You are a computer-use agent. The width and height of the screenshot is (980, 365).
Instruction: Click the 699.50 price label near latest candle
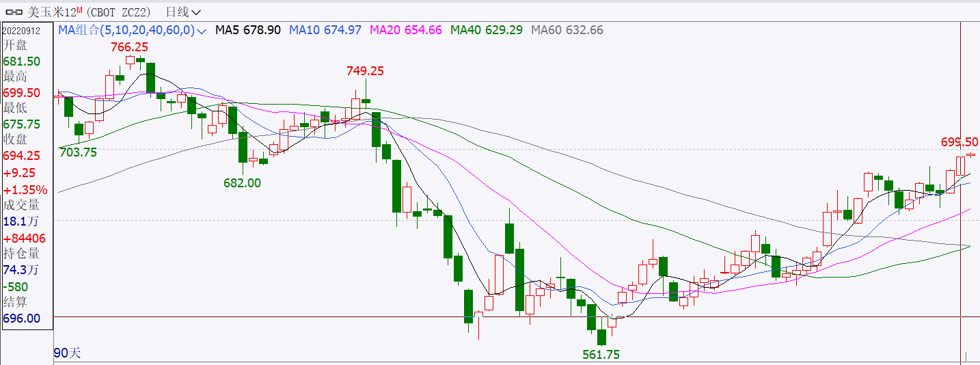click(x=959, y=142)
